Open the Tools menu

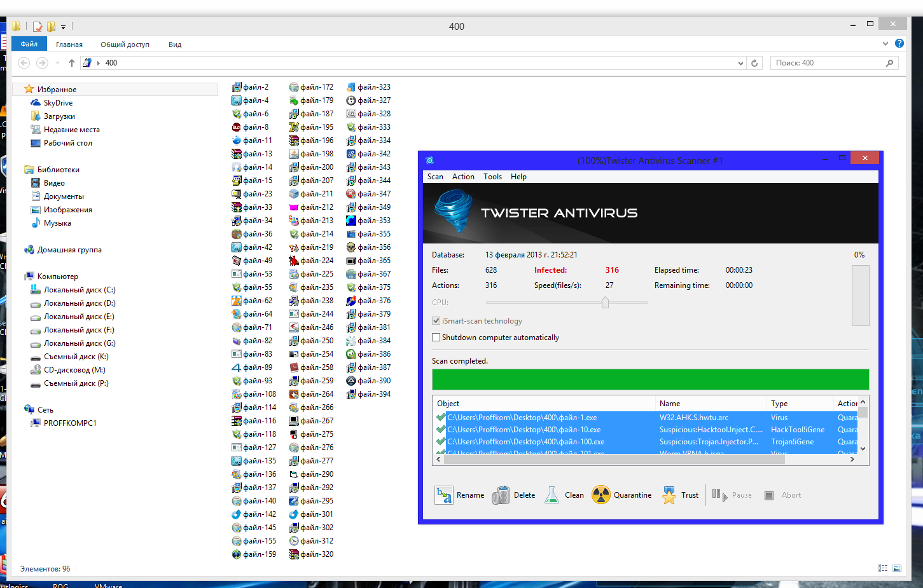(x=492, y=177)
